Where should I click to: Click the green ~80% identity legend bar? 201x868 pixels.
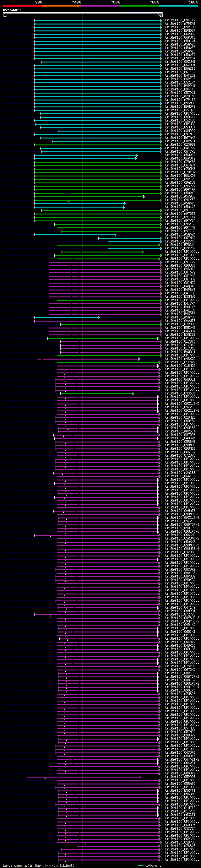click(x=140, y=6)
